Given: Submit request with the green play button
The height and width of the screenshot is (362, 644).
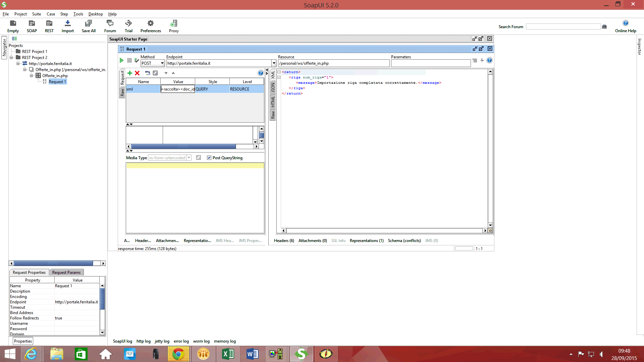Looking at the screenshot, I should (x=122, y=60).
